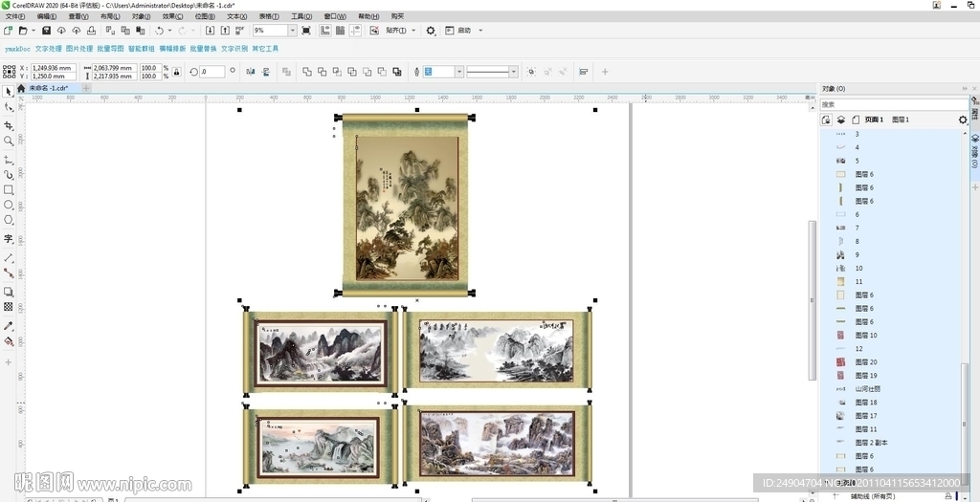Toggle the full-screen preview button

tap(306, 31)
